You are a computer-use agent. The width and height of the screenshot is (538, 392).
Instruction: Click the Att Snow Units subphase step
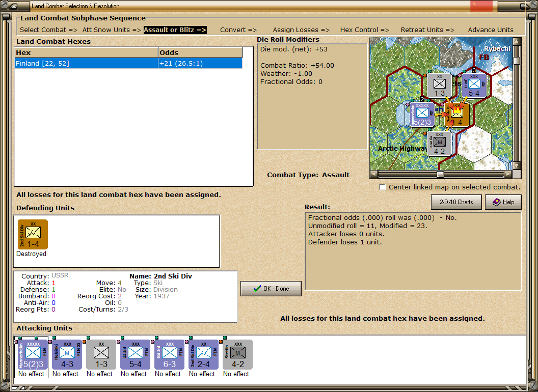112,30
